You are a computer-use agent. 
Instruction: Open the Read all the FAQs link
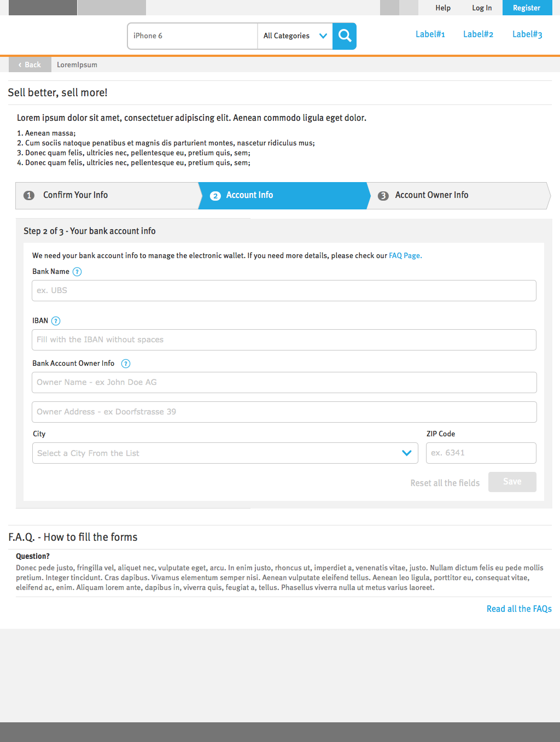coord(519,609)
